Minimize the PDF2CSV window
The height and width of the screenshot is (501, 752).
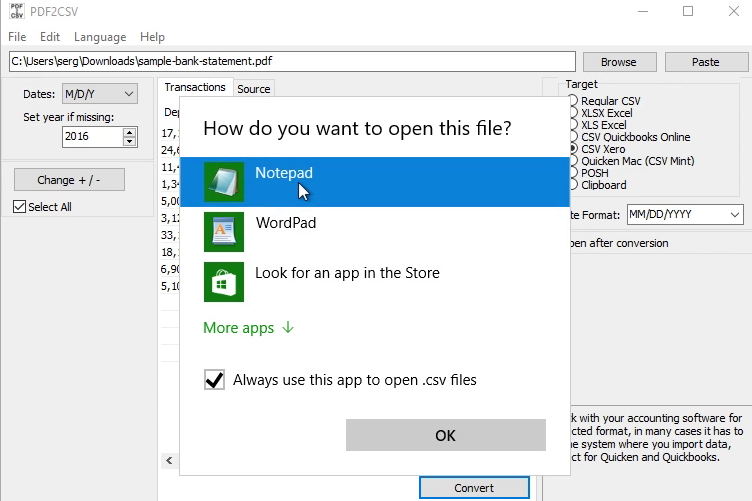pos(643,11)
